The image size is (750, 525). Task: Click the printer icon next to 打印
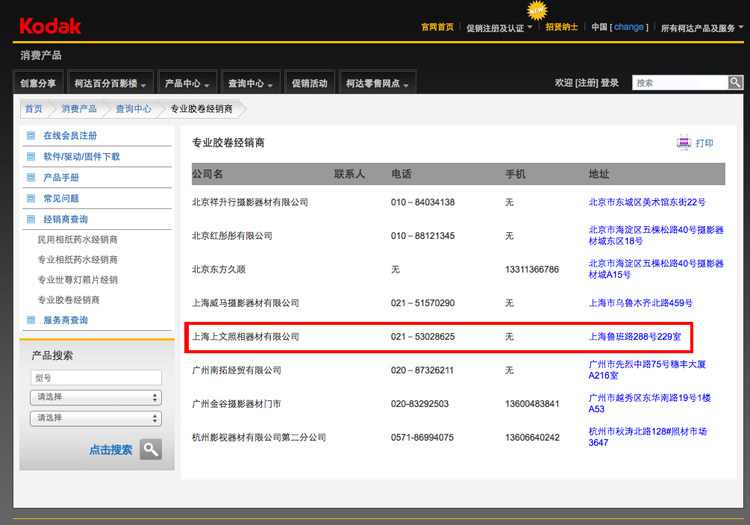tap(684, 142)
